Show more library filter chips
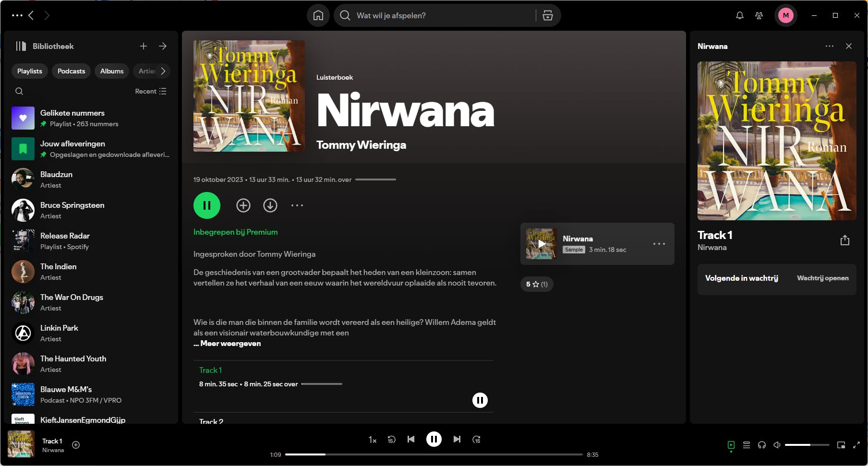 pyautogui.click(x=163, y=71)
